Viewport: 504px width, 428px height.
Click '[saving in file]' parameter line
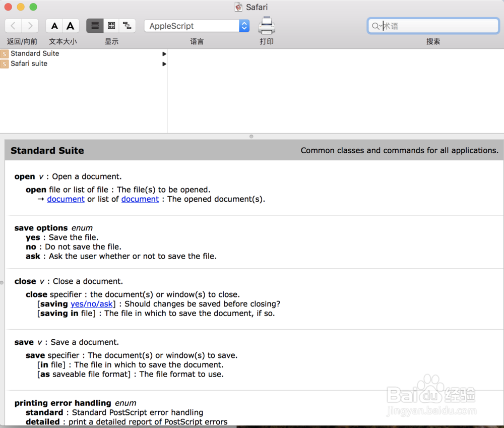(156, 314)
